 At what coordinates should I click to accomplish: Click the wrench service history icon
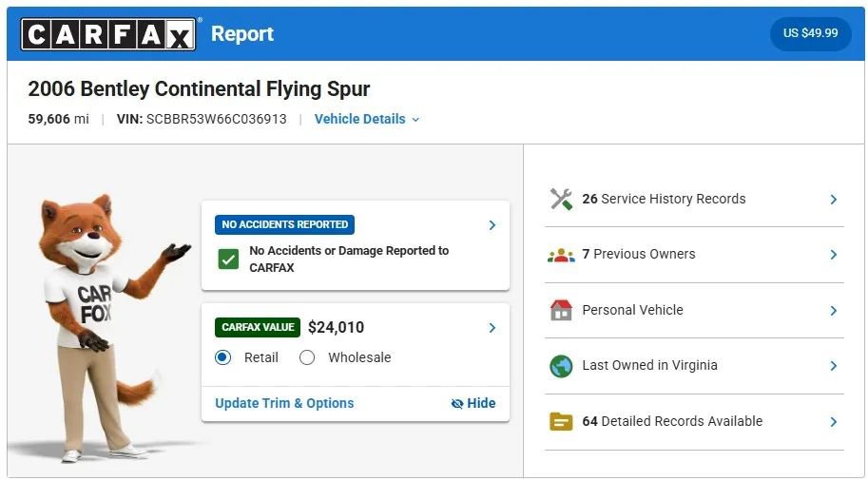click(x=561, y=200)
